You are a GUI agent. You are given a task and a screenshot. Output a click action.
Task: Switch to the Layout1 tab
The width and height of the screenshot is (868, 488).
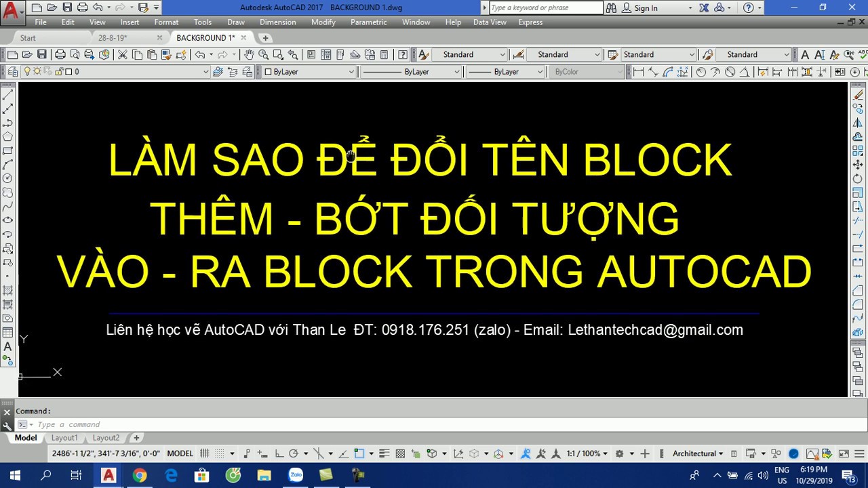64,438
